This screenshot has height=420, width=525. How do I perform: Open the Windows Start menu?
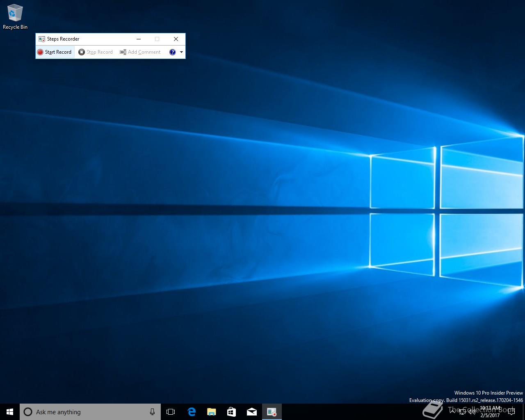[10, 412]
